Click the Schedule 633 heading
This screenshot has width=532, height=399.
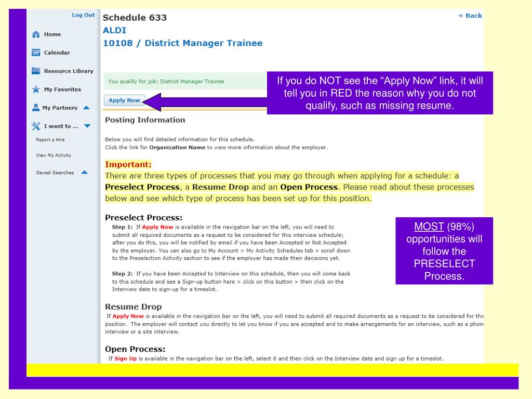pos(135,18)
